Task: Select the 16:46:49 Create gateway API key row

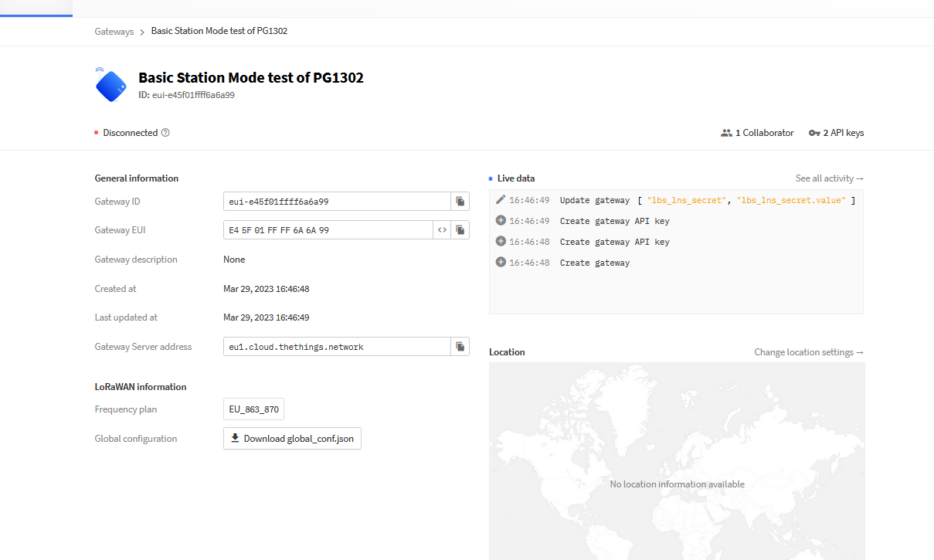Action: point(676,221)
